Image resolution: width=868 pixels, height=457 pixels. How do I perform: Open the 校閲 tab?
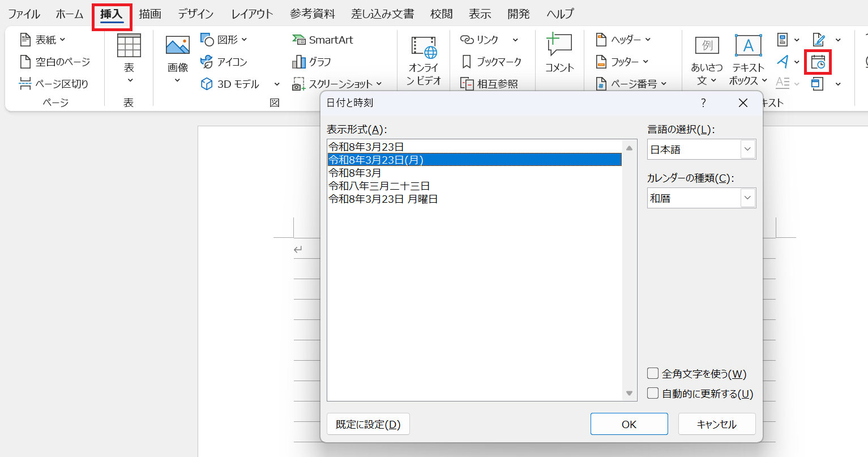[441, 14]
